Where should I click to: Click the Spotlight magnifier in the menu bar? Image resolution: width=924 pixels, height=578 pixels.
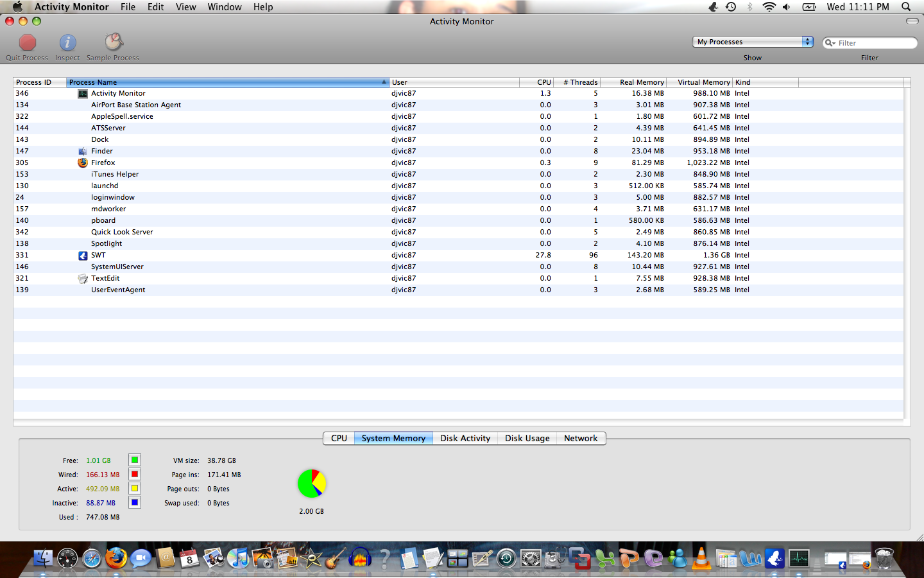pos(906,6)
